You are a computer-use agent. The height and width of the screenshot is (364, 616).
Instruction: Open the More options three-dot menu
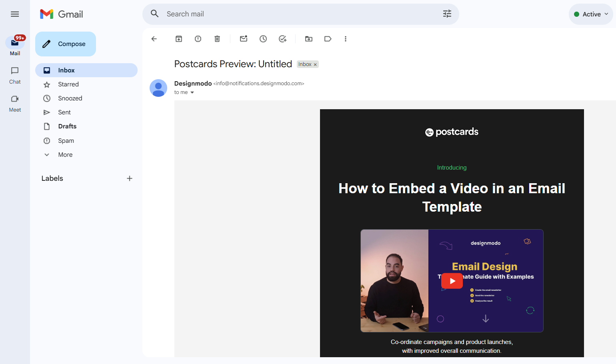tap(346, 39)
